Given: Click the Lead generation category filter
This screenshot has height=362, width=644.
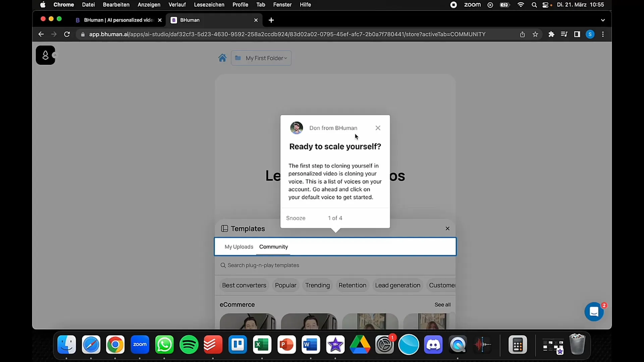Looking at the screenshot, I should tap(397, 285).
